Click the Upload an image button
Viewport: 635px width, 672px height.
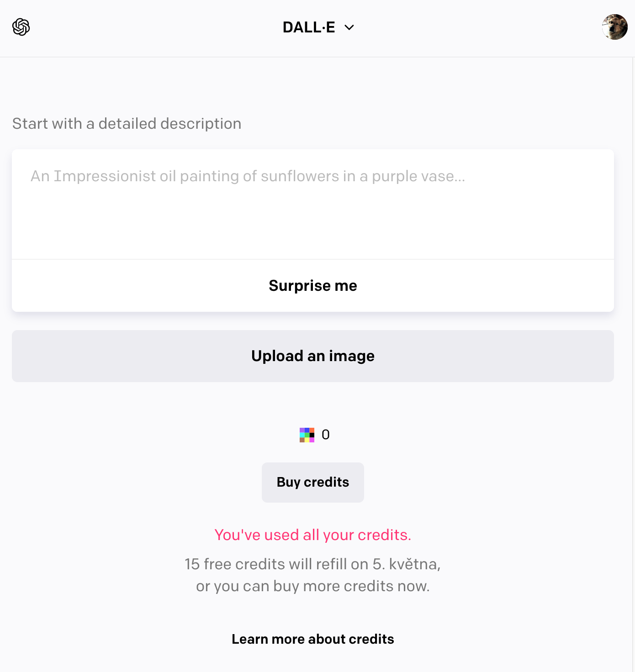(x=312, y=356)
